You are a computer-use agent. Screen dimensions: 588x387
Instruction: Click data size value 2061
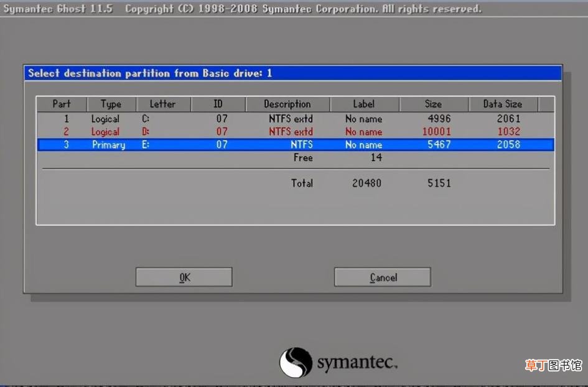[x=508, y=119]
